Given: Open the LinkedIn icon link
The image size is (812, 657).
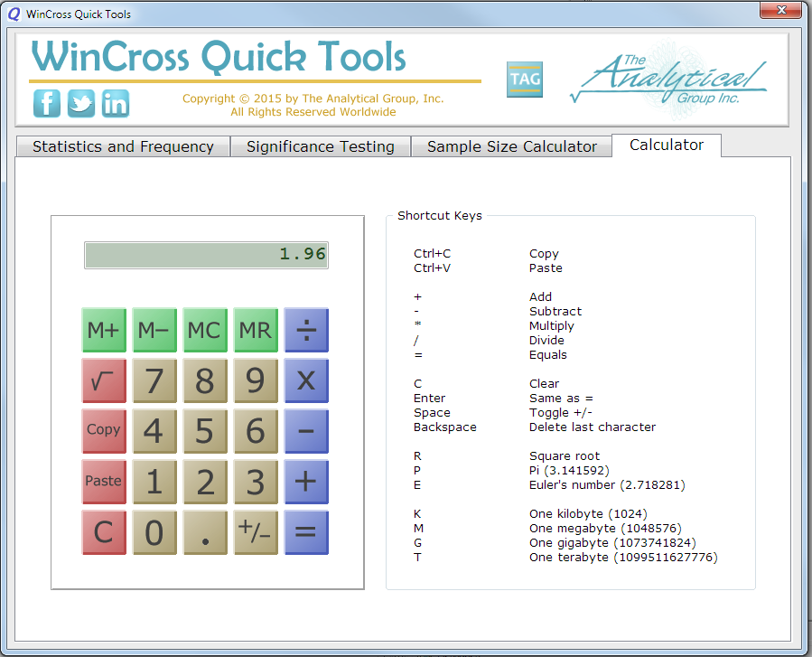Looking at the screenshot, I should (115, 103).
